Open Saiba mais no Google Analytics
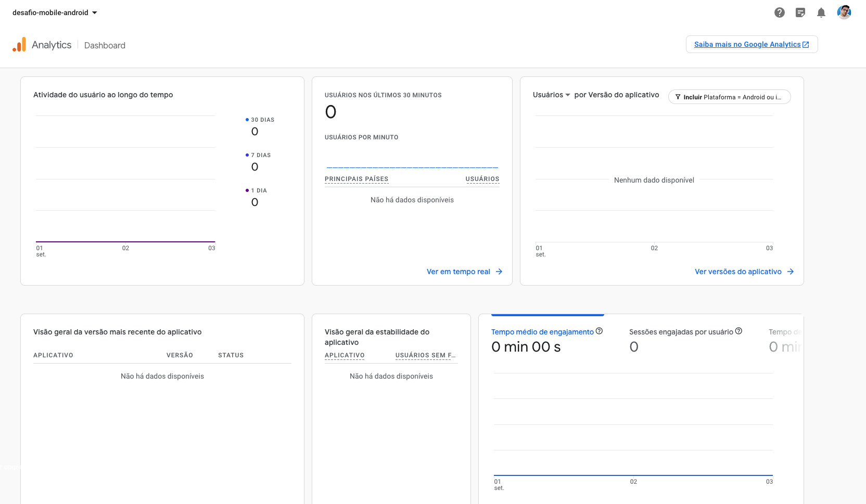The height and width of the screenshot is (504, 866). pos(752,44)
